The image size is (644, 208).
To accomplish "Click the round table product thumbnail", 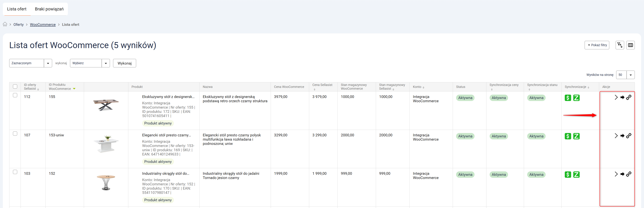I will click(106, 182).
